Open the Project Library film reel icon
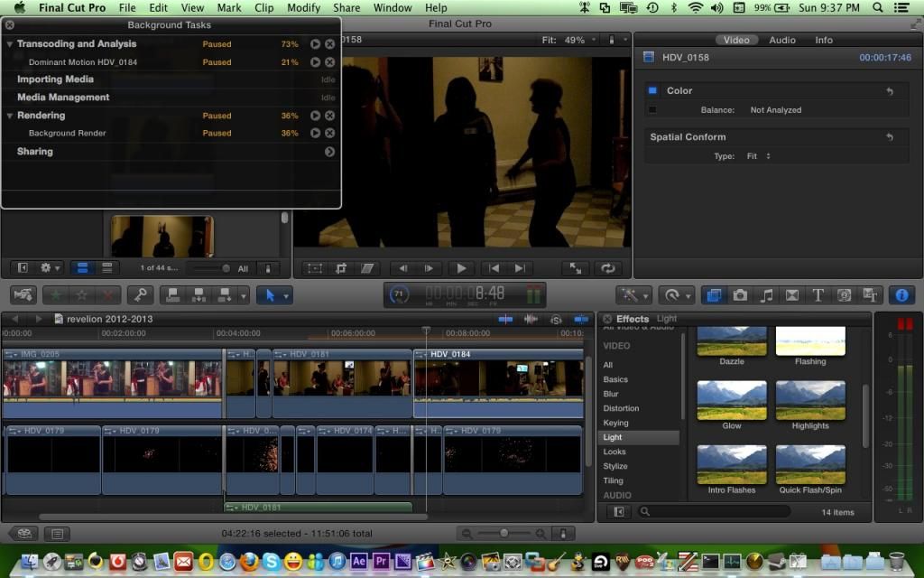Viewport: 924px width, 578px height. tap(23, 534)
